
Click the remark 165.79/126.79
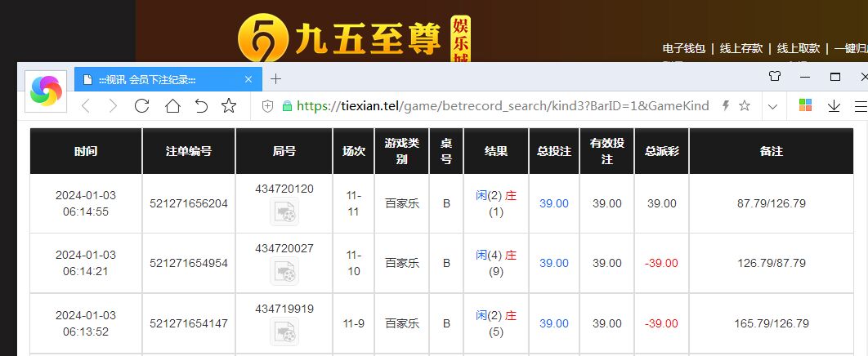(771, 323)
